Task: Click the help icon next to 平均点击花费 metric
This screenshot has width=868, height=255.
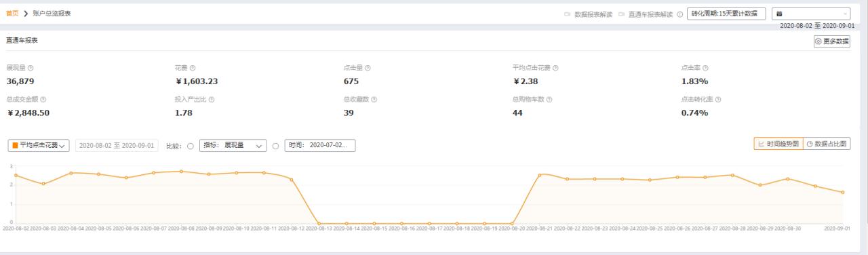Action: click(x=556, y=68)
